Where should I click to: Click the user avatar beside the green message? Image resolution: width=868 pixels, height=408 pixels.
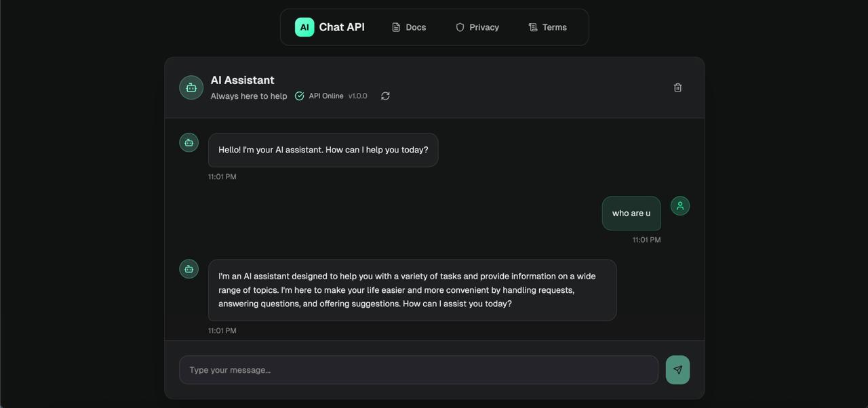(x=680, y=205)
